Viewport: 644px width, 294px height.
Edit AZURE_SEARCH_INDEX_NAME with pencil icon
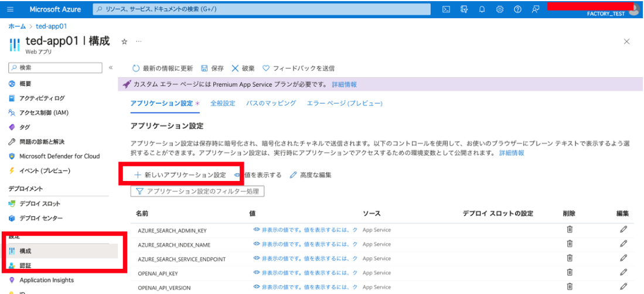(623, 244)
